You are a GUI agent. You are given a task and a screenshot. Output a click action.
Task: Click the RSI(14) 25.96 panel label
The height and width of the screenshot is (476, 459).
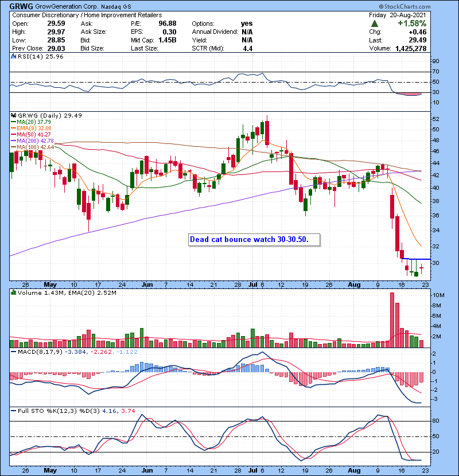(40, 56)
